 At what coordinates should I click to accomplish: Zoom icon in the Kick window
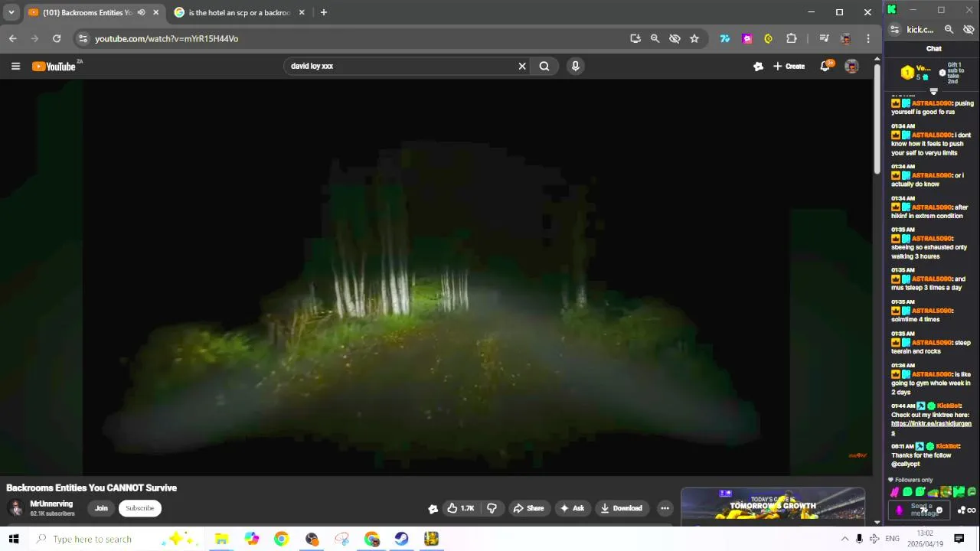pyautogui.click(x=949, y=29)
